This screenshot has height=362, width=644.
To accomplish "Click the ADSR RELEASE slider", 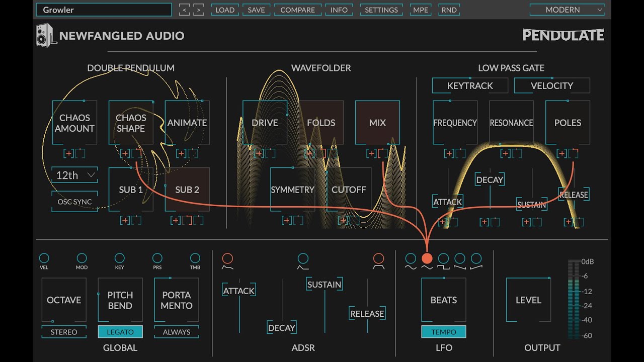I will (x=367, y=313).
